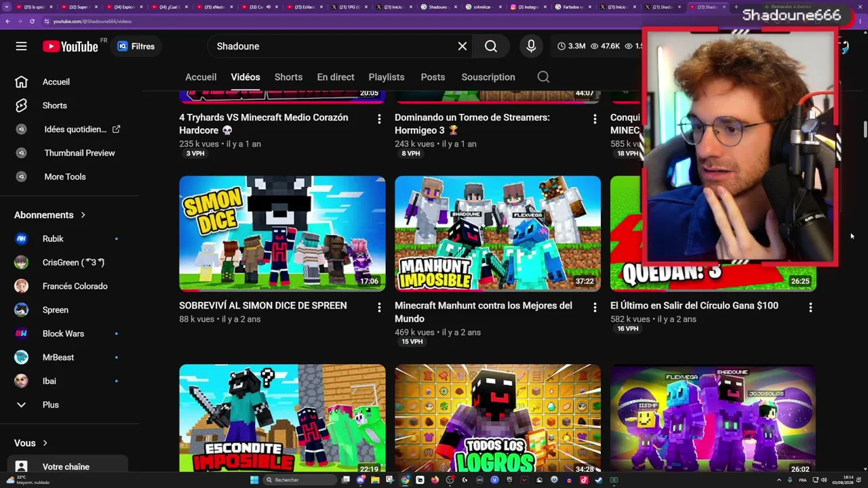Select the Vidéos channel tab
The height and width of the screenshot is (488, 868).
coord(245,77)
